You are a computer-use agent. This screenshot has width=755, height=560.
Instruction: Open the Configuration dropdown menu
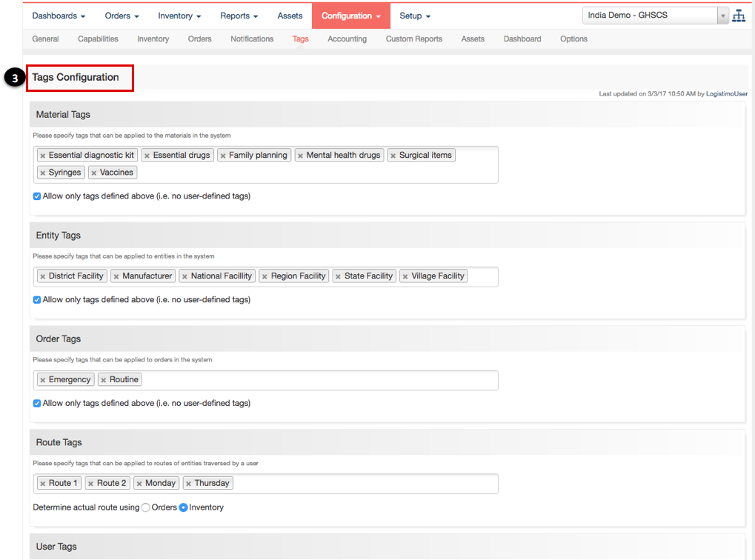[351, 16]
